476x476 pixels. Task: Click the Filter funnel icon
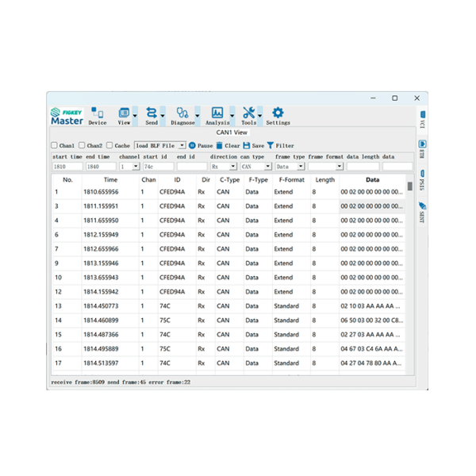click(271, 146)
